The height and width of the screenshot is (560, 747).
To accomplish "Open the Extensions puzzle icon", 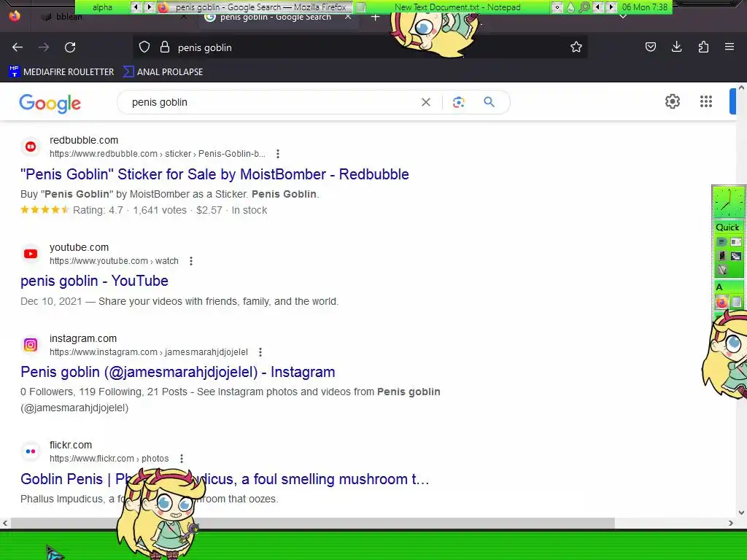I will [703, 47].
